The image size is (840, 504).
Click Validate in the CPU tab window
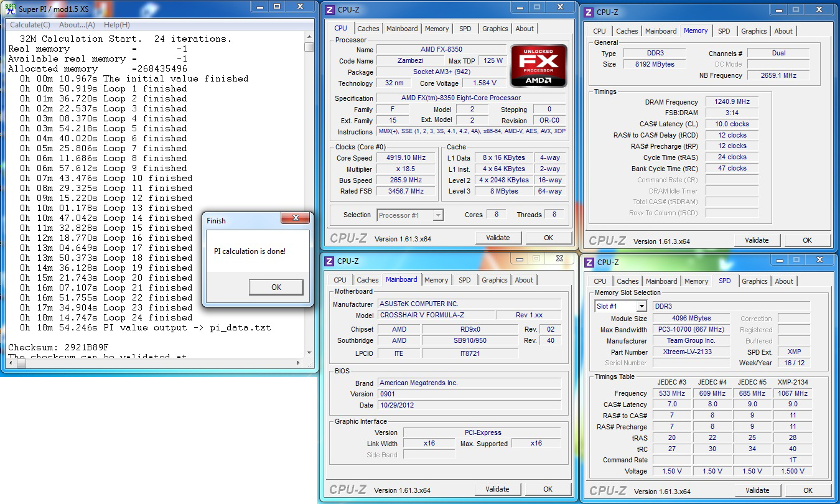click(498, 238)
